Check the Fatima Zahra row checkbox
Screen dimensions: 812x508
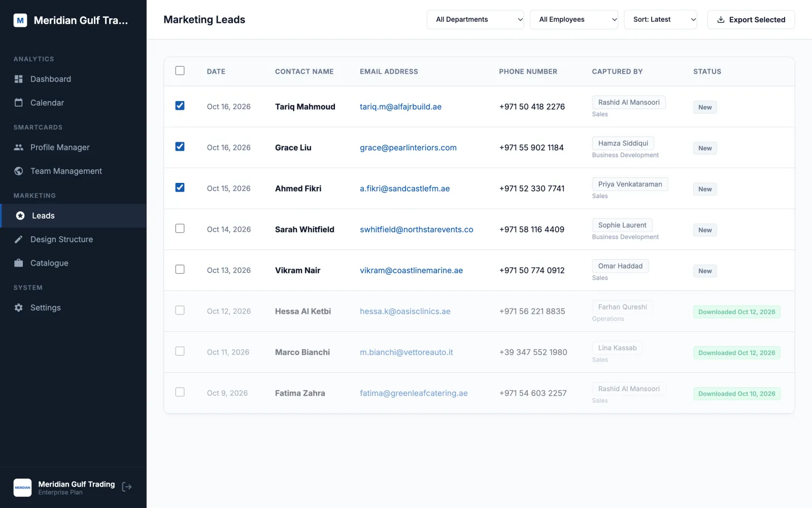[180, 392]
